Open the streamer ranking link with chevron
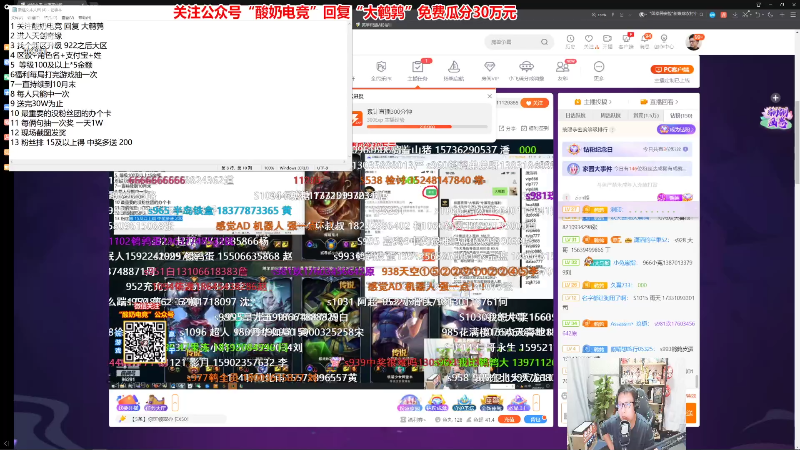The image size is (800, 450). 593,102
